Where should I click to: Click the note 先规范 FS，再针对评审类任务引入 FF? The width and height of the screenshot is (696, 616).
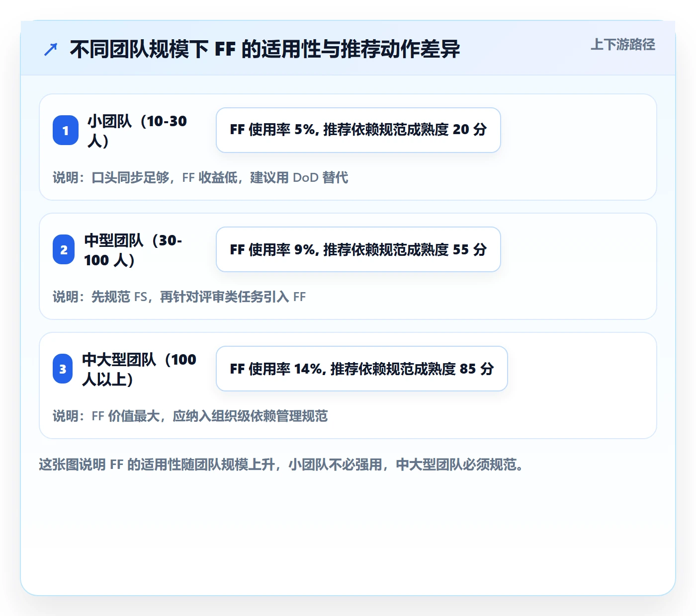pos(179,297)
